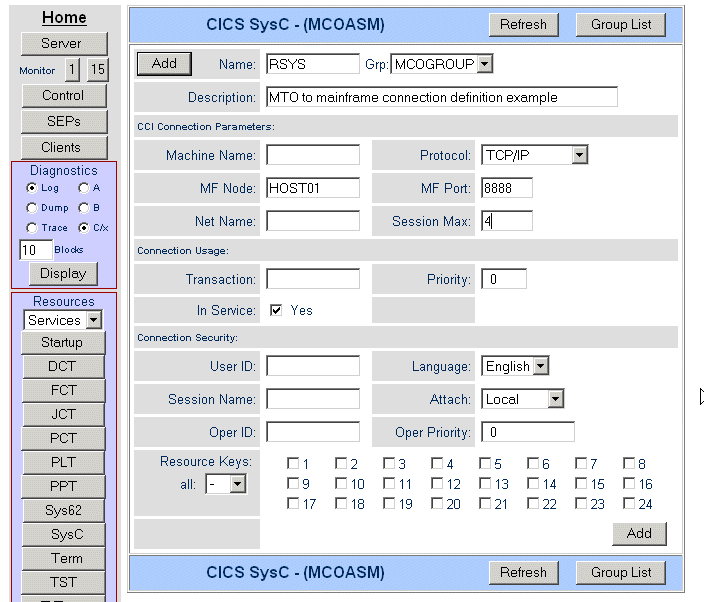This screenshot has width=704, height=602.
Task: Open the Grp MCOGROUP dropdown
Action: (485, 64)
